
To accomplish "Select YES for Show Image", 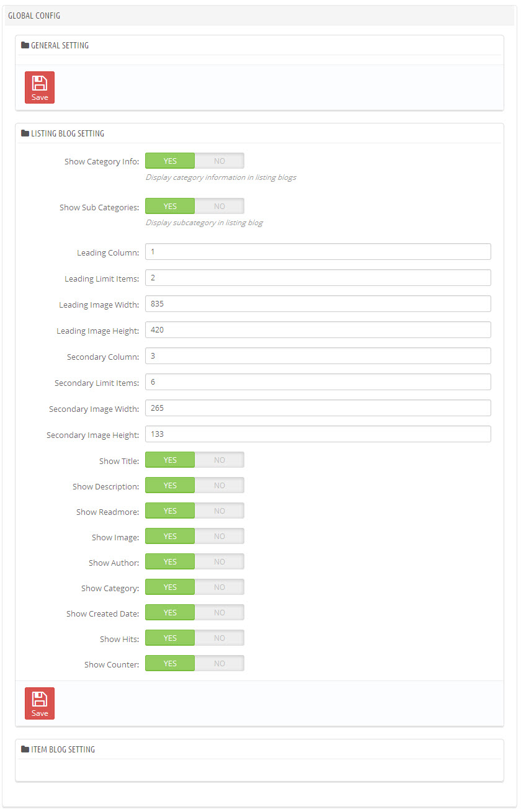I will pos(170,536).
